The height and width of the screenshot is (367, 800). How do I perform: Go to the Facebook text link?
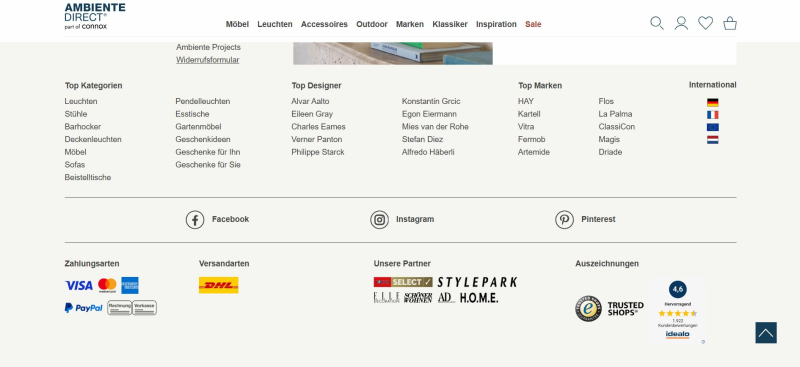[x=230, y=219]
